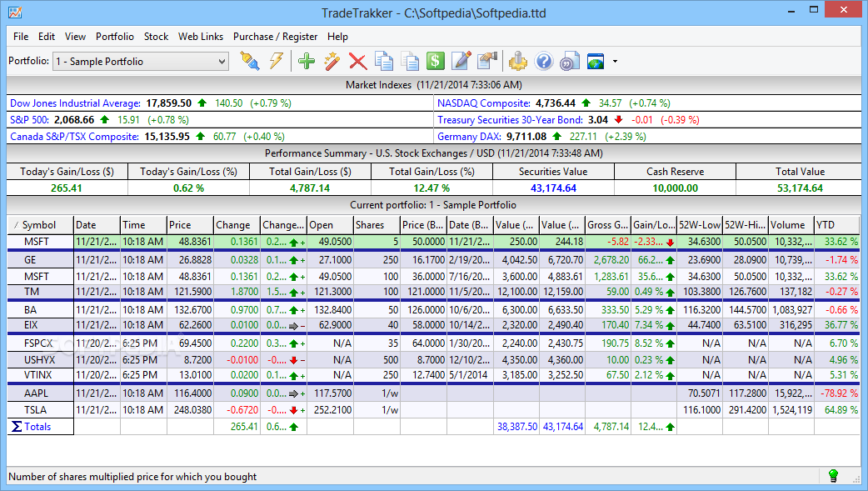This screenshot has width=868, height=491.
Task: Open the arrow next to the globe icon
Action: (x=615, y=62)
